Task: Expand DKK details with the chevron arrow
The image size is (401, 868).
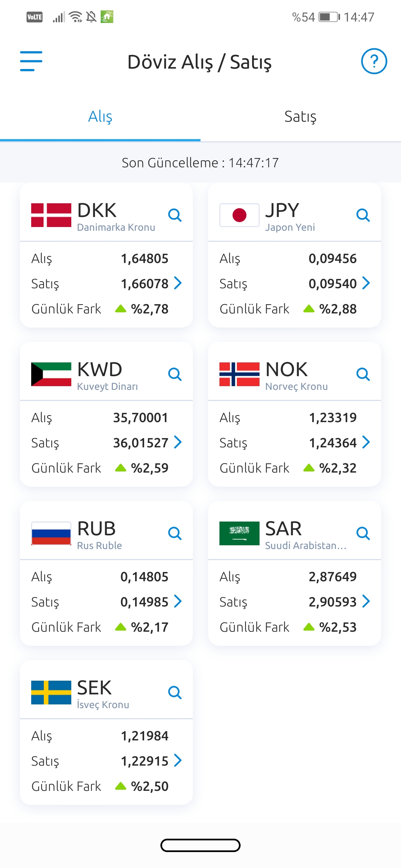Action: pos(178,283)
